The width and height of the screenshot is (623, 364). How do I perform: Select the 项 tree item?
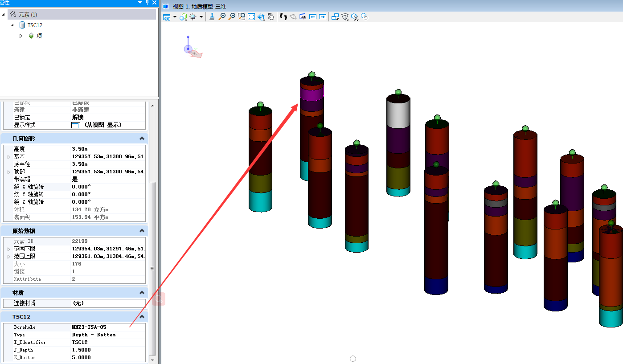tap(35, 36)
